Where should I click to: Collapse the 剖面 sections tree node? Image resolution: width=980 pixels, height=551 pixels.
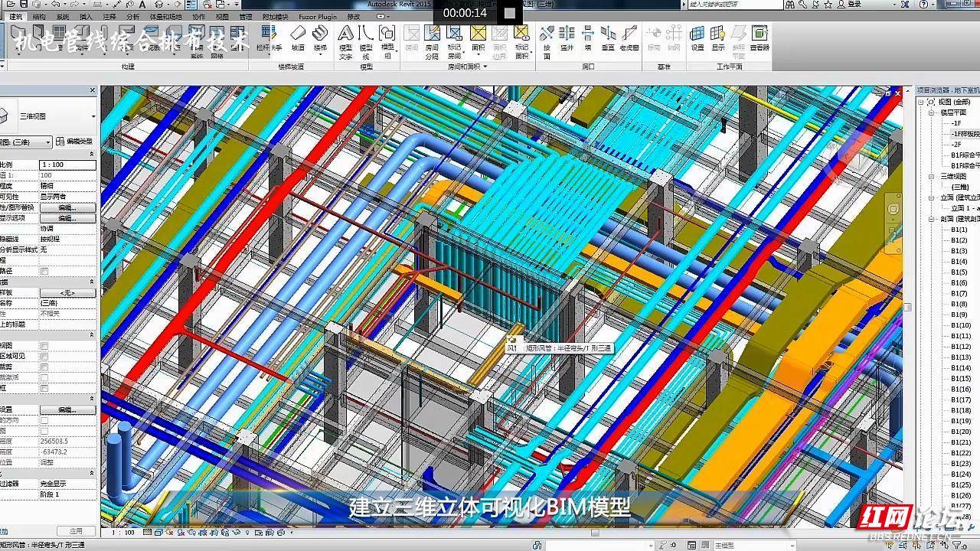[x=933, y=219]
